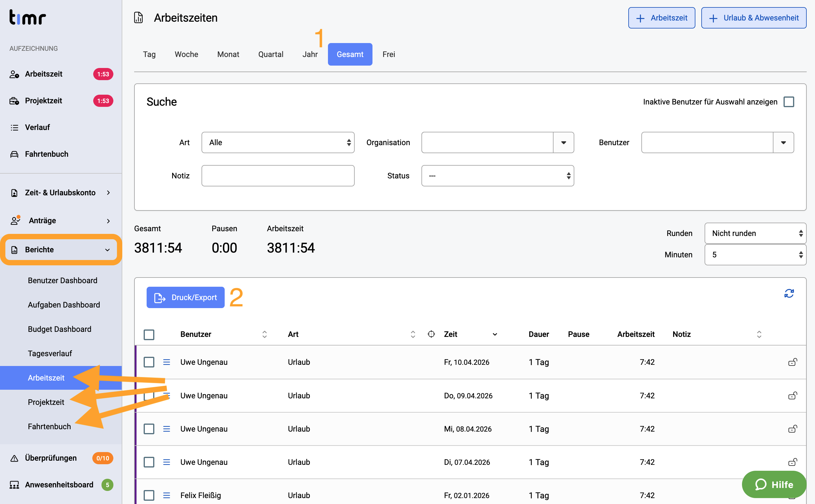
Task: Click the crosshair icon beside Zeit column
Action: tap(431, 334)
